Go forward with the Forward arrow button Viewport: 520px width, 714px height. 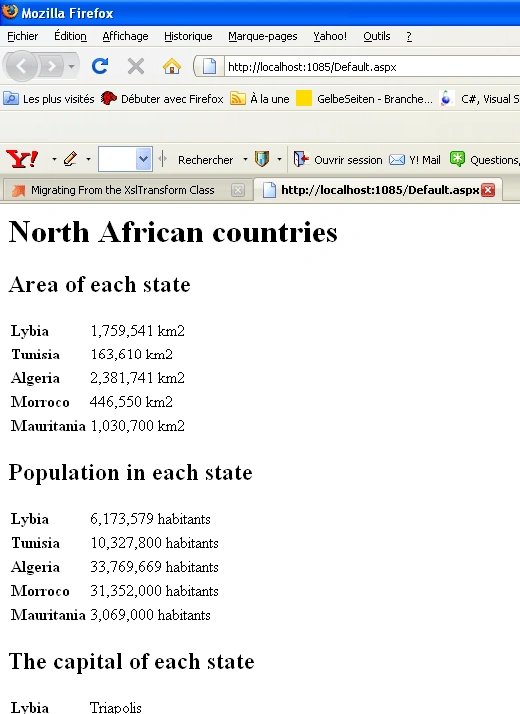pyautogui.click(x=51, y=67)
